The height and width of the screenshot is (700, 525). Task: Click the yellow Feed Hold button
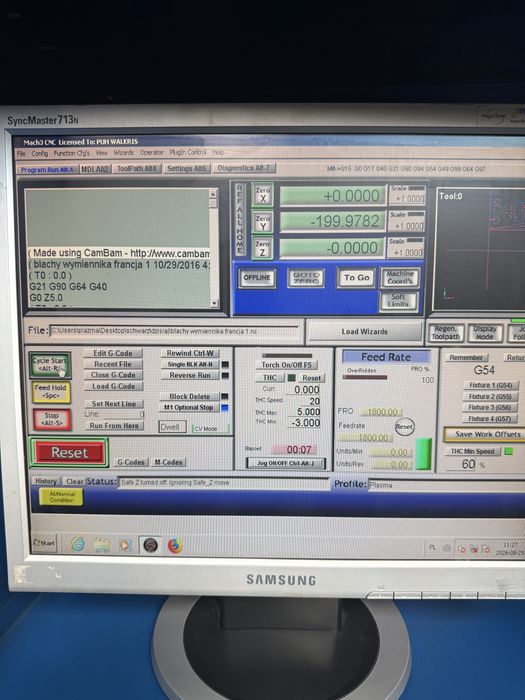[50, 392]
